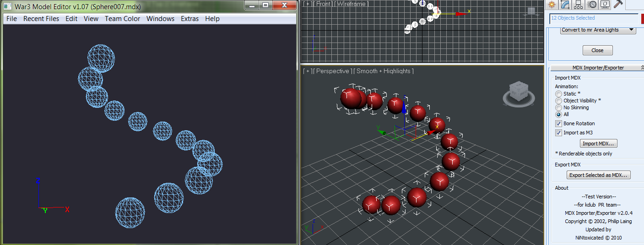Close the War3 Model Editor window
This screenshot has width=644, height=245.
tap(284, 5)
